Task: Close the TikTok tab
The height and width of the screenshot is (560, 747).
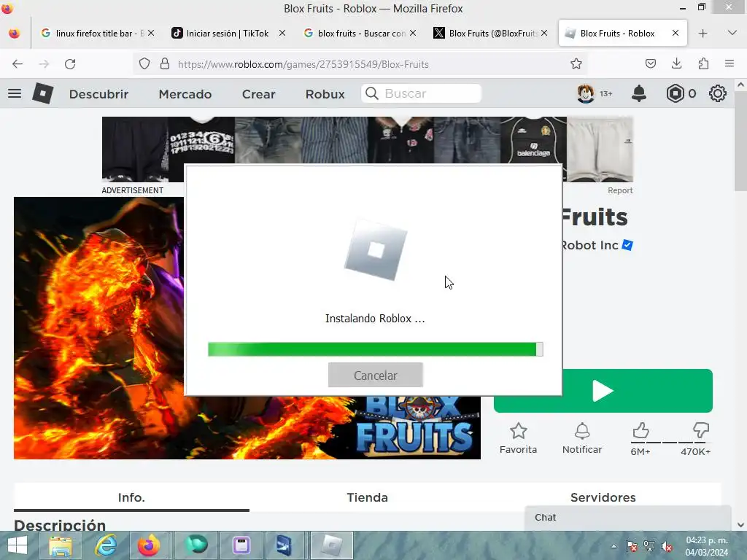Action: click(x=282, y=34)
